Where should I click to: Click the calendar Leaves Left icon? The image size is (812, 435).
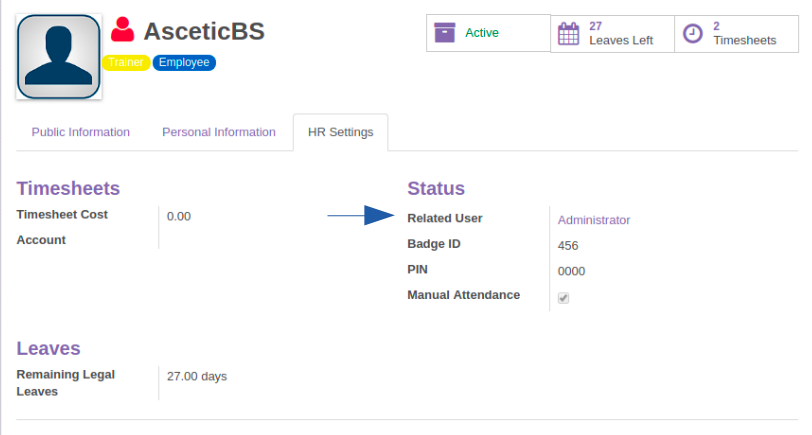pos(568,34)
